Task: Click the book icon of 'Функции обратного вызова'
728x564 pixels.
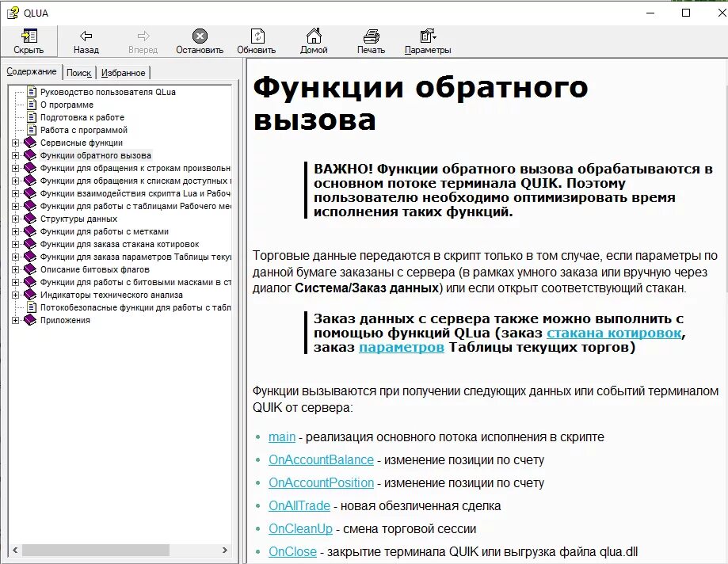Action: click(30, 155)
